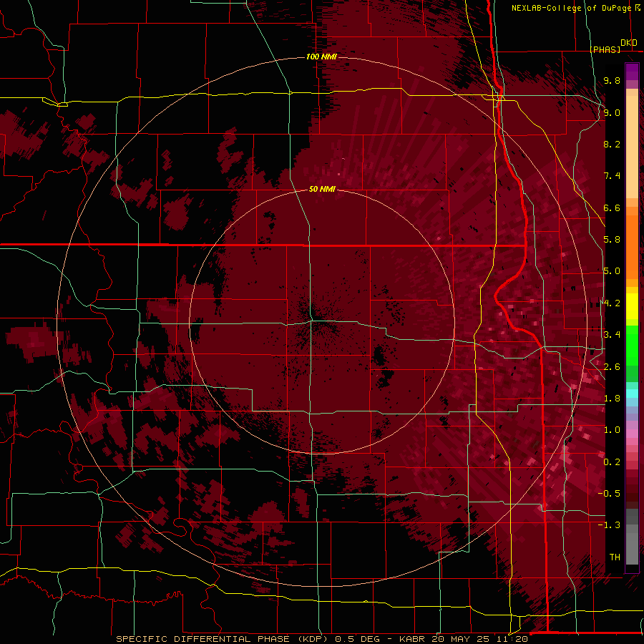Viewport: 644px width, 644px height.
Task: Click the DKD label above the color scale
Action: (629, 42)
